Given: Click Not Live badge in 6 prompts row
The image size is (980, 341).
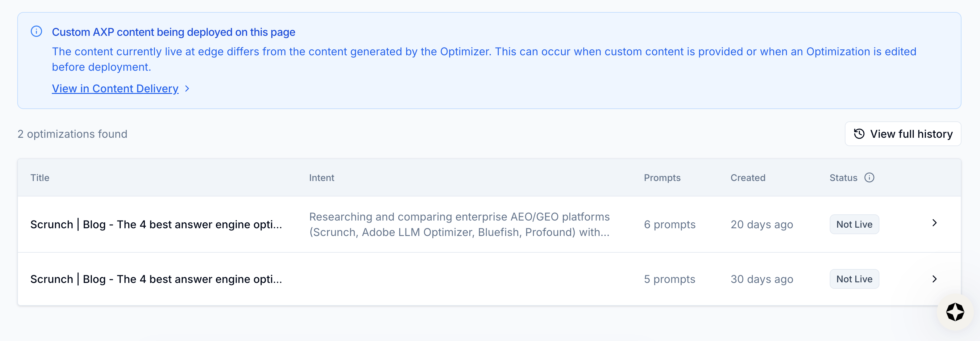Looking at the screenshot, I should tap(854, 225).
